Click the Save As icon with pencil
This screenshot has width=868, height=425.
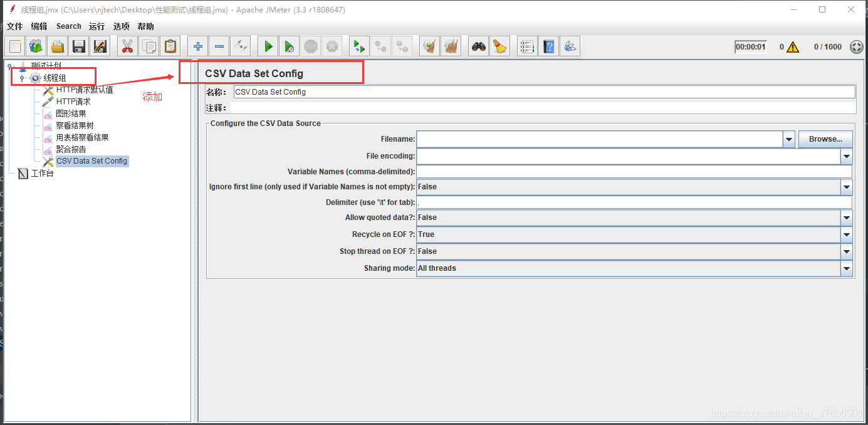[x=100, y=46]
